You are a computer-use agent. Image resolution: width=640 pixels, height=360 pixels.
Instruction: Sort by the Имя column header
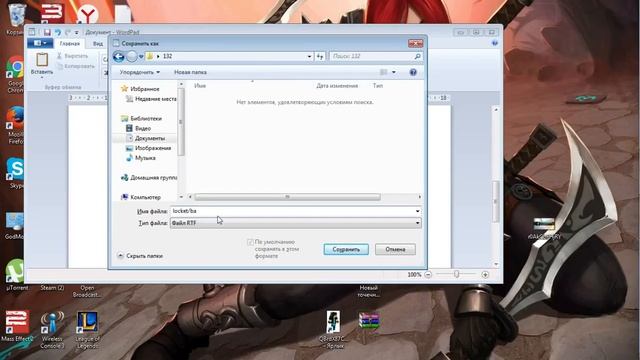[200, 86]
